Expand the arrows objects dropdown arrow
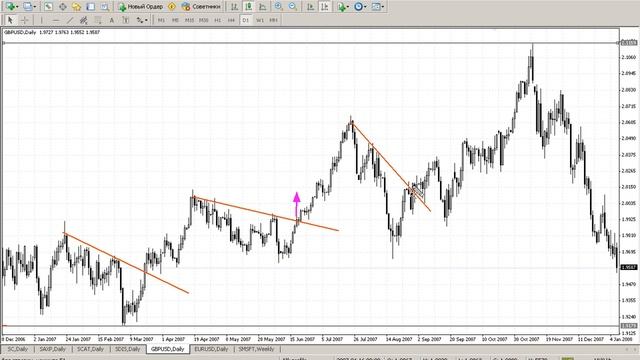 tap(146, 20)
